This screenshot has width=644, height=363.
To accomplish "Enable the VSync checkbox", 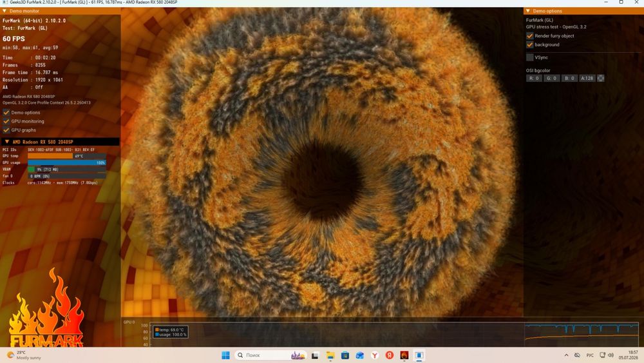I will coord(530,57).
